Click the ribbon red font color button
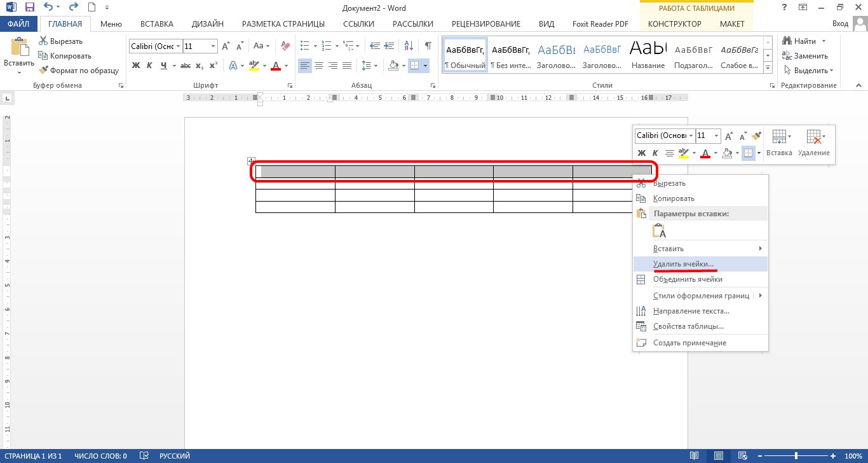The width and height of the screenshot is (868, 463). point(276,66)
